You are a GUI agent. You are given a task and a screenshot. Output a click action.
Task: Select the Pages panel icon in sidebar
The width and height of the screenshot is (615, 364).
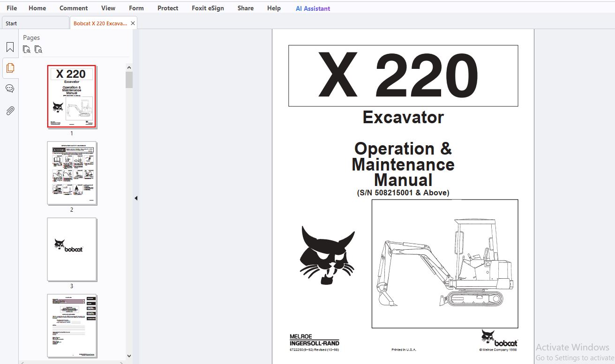10,68
